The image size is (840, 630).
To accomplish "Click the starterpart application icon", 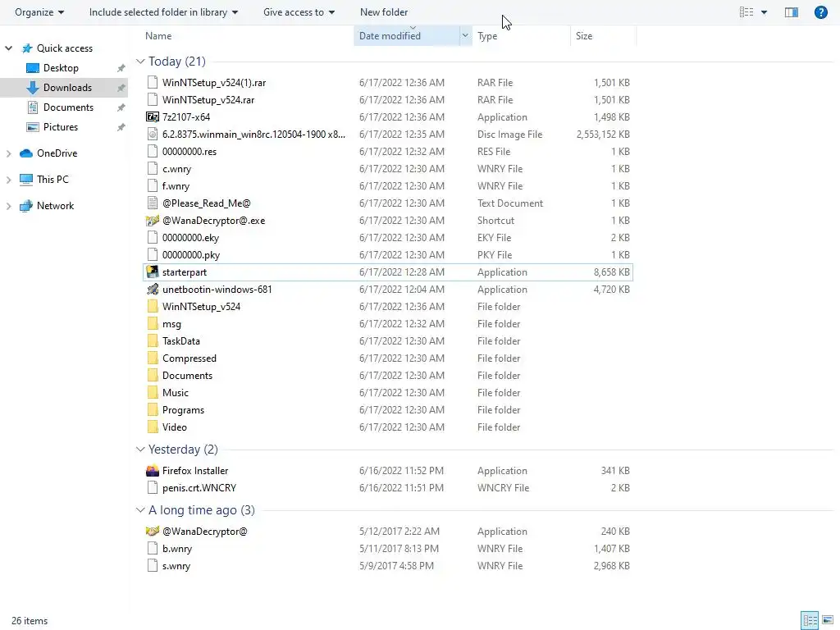I will tap(153, 272).
